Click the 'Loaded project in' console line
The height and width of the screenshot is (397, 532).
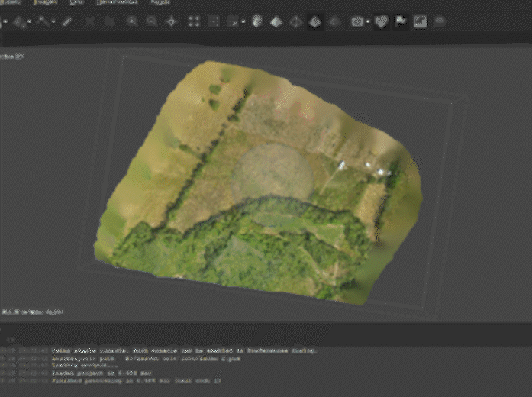tap(102, 373)
